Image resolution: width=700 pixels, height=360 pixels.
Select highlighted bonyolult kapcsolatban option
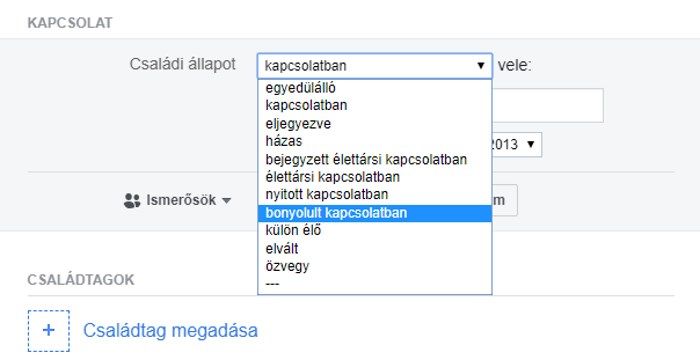[x=375, y=213]
